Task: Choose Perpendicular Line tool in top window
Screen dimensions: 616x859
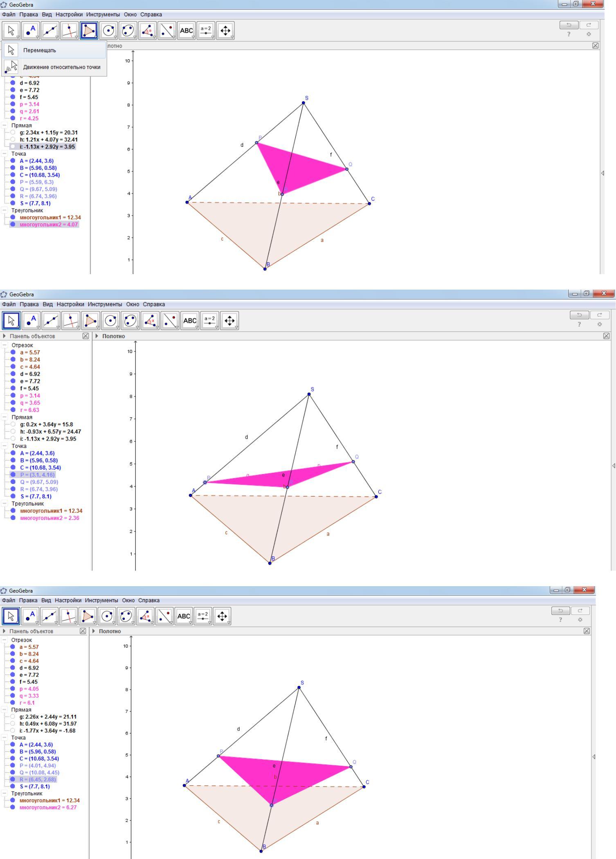Action: click(70, 31)
